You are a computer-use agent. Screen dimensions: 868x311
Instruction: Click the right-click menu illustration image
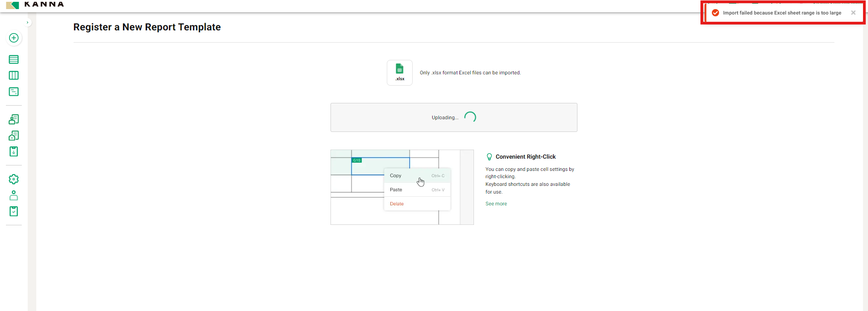(x=402, y=187)
